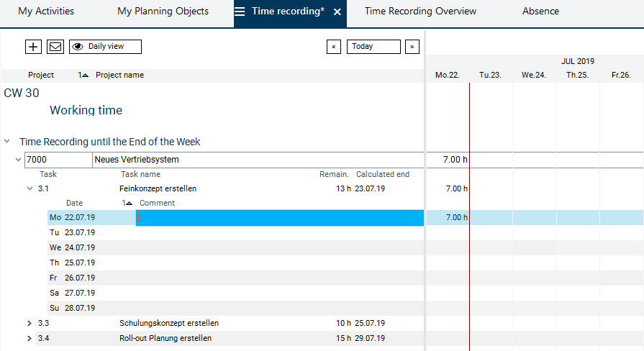Open the Absence tab
The image size is (644, 351).
click(540, 12)
